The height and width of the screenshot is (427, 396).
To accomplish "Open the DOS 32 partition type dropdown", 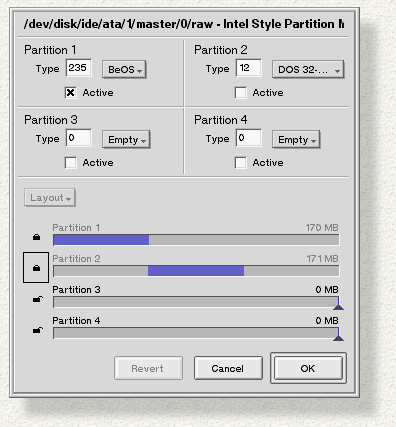I will point(308,69).
